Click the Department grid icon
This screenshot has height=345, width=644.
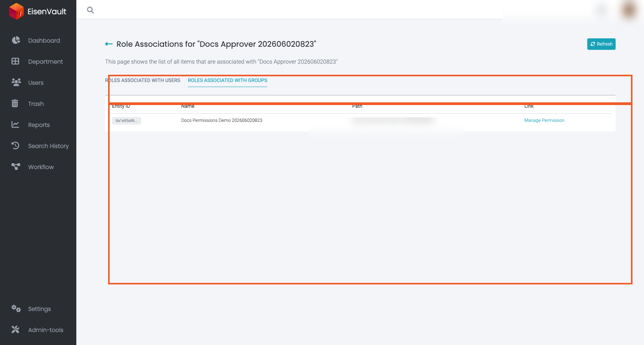[15, 61]
